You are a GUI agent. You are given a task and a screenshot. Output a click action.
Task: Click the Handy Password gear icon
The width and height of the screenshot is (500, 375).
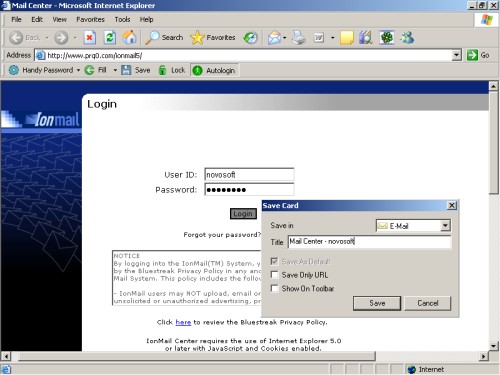pyautogui.click(x=14, y=70)
